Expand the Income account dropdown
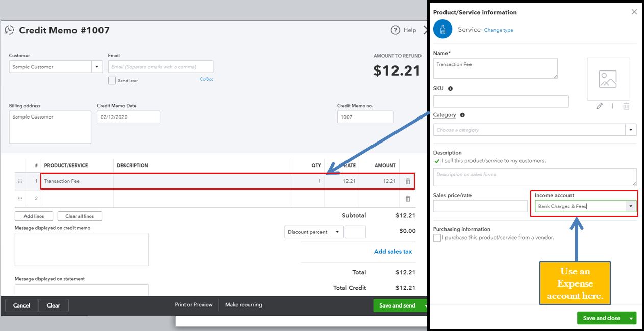The height and width of the screenshot is (331, 644). [x=631, y=206]
